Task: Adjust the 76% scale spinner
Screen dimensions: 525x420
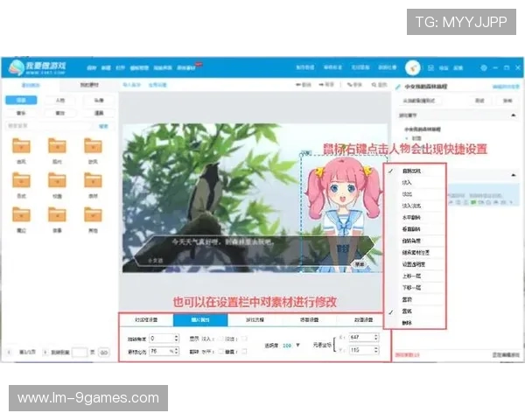Action: [177, 351]
